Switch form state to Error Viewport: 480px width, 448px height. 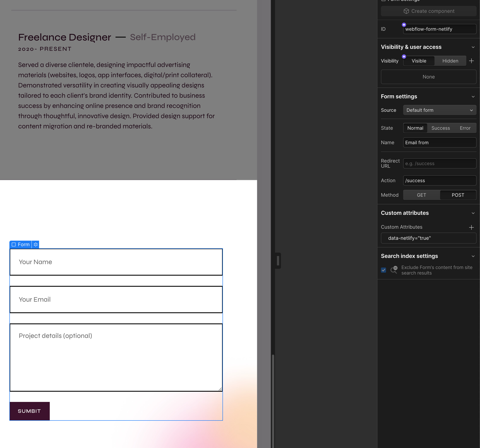click(x=465, y=128)
